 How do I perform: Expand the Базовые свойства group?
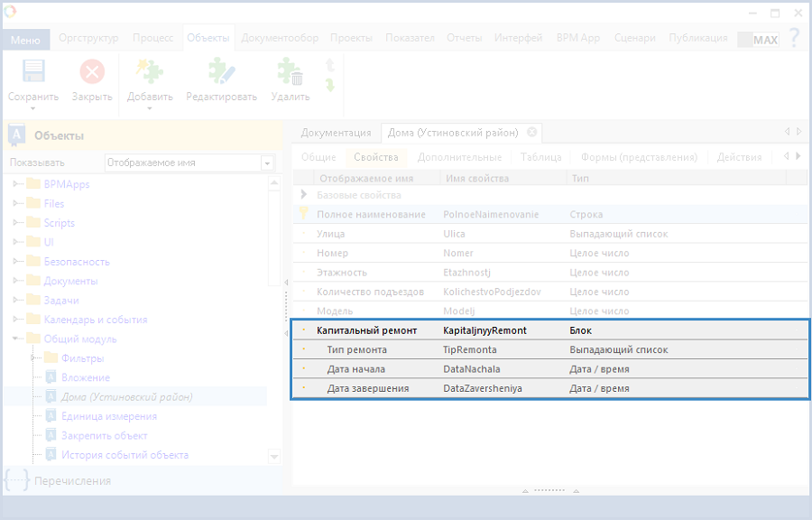[x=304, y=195]
